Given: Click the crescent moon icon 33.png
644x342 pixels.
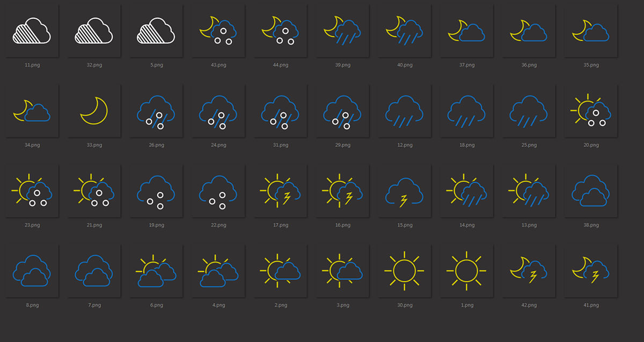Looking at the screenshot, I should coord(94,110).
